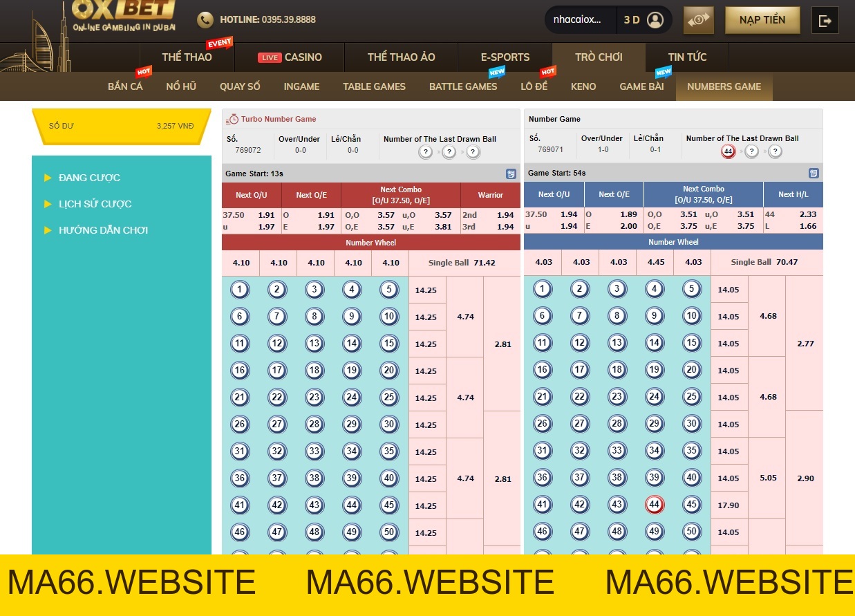Select ball 40 in Number Game

(x=692, y=478)
